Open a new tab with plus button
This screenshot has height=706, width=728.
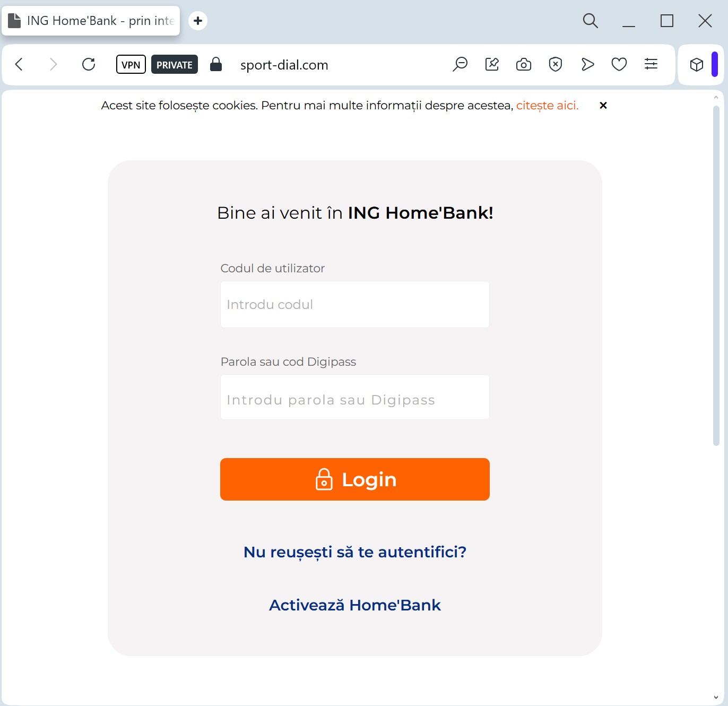tap(198, 21)
